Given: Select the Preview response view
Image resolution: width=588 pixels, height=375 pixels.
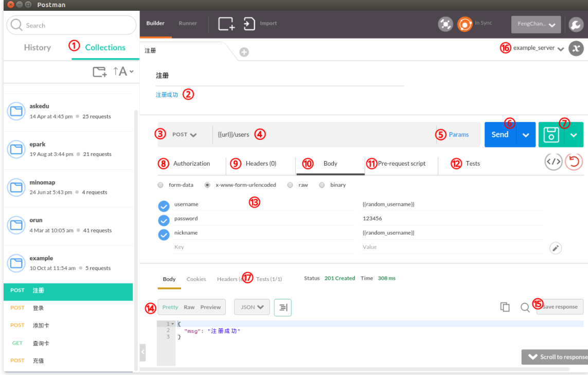Looking at the screenshot, I should pos(210,307).
